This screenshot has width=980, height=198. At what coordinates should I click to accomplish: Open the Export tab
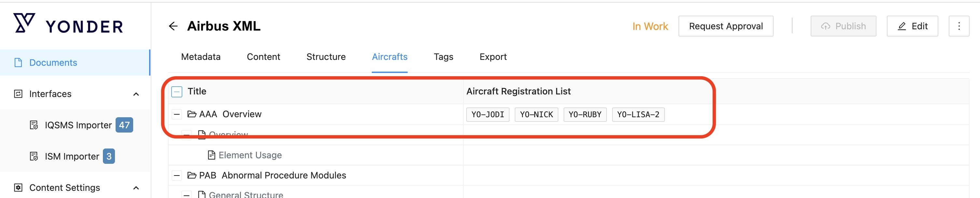pos(493,57)
